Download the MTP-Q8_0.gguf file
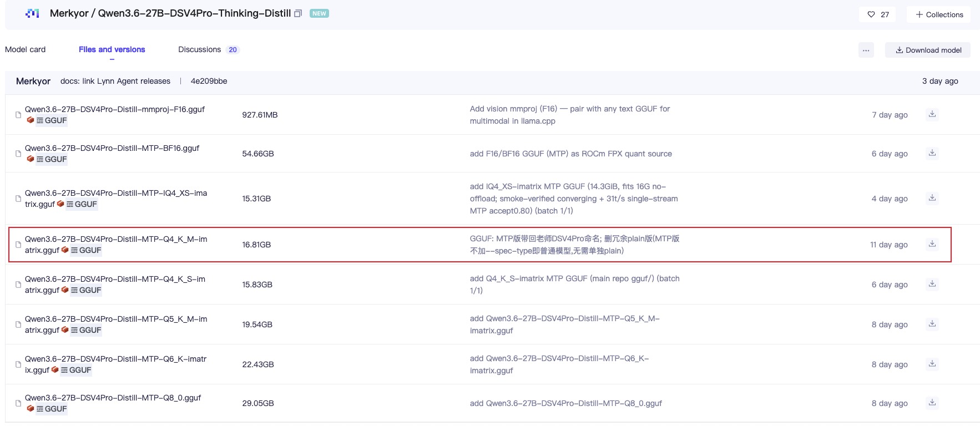980x426 pixels. [932, 403]
